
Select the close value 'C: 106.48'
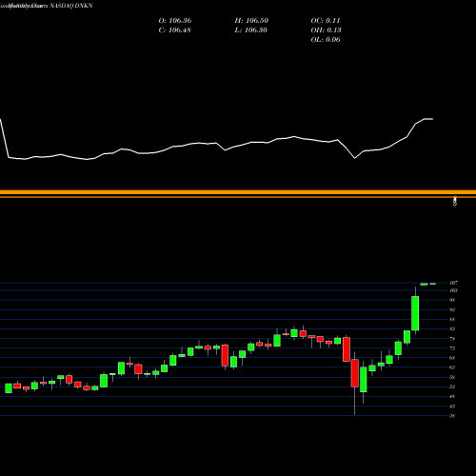[x=174, y=30]
